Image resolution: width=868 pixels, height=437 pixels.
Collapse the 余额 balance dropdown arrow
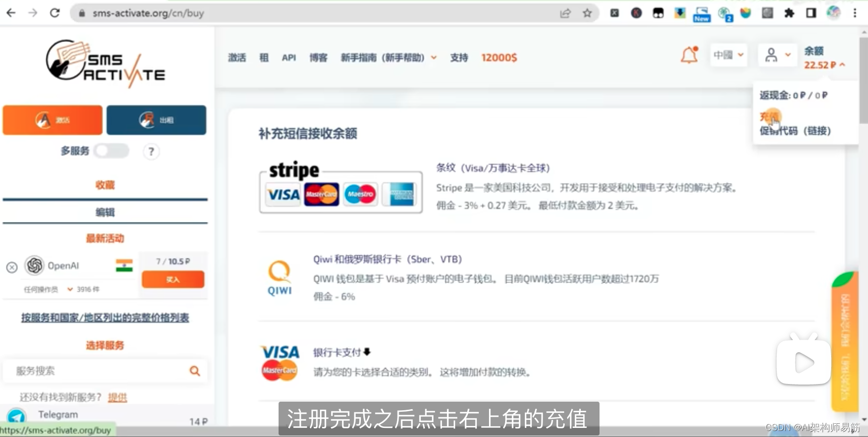842,65
